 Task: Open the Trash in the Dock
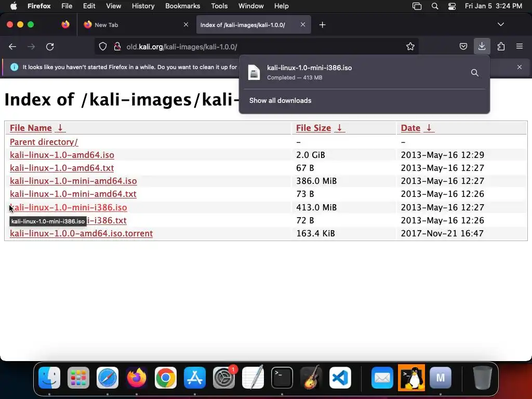click(482, 377)
